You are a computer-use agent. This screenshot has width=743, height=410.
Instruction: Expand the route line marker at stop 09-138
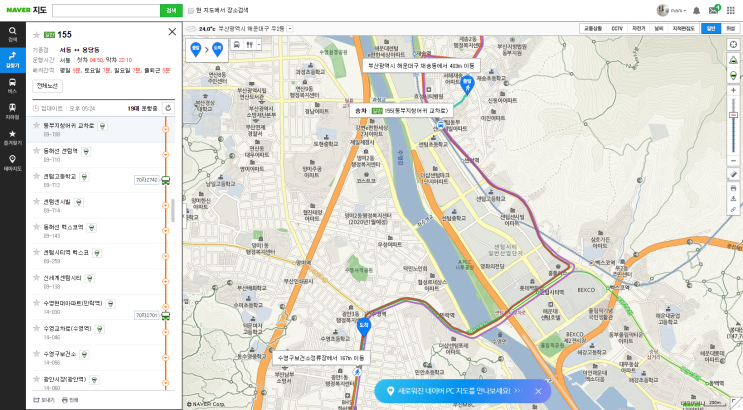tap(165, 282)
